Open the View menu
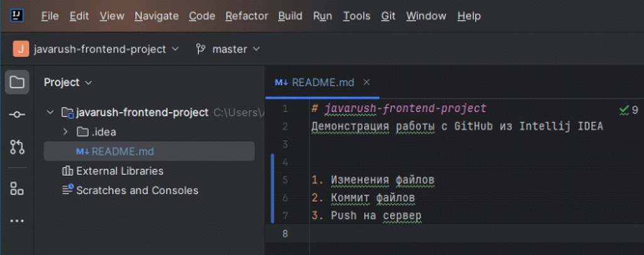The image size is (644, 255). (x=112, y=16)
